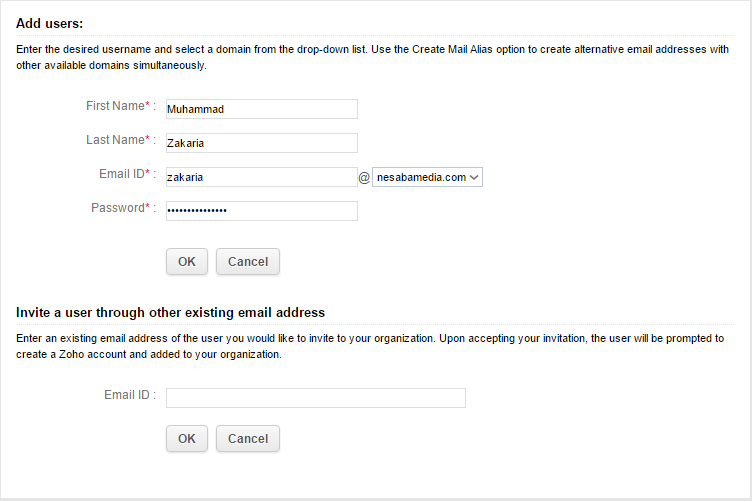Focus the empty invite Email ID field

click(315, 398)
